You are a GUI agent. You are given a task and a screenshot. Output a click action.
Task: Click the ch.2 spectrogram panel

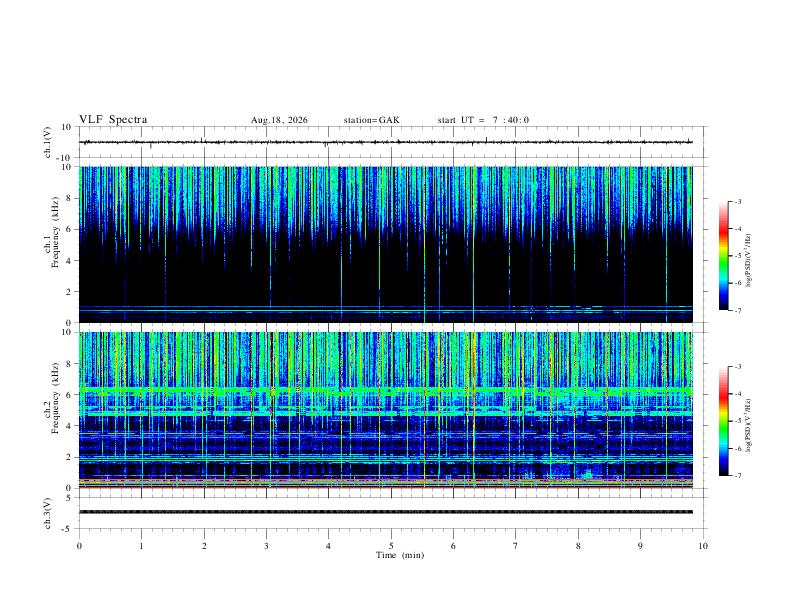pos(386,410)
